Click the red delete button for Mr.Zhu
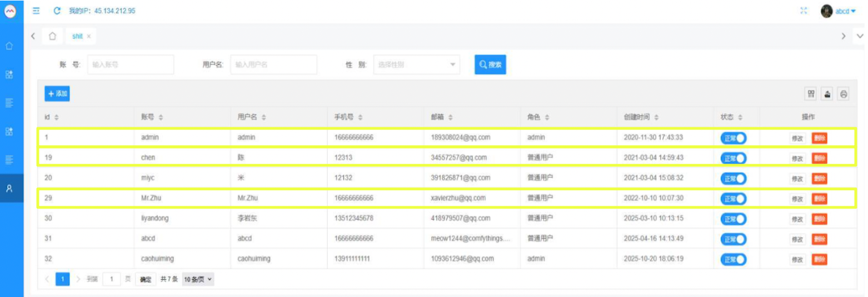Screen dimensions: 868x297 pyautogui.click(x=819, y=199)
